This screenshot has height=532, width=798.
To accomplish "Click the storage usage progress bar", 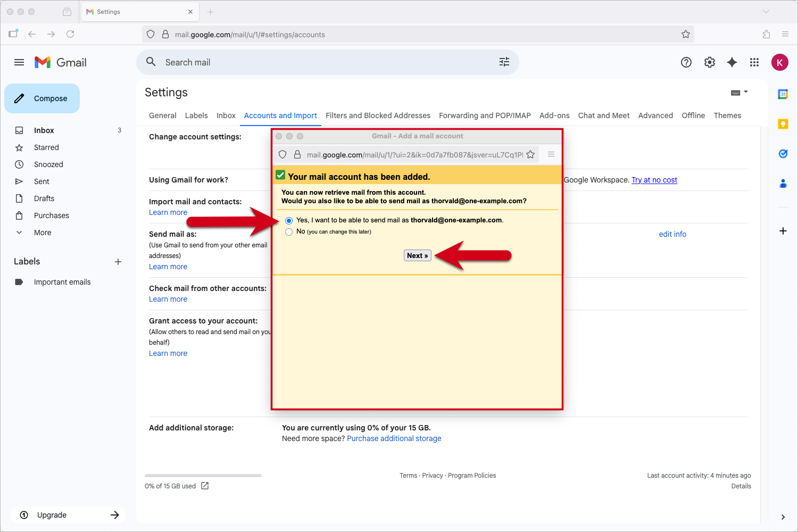I will click(x=203, y=476).
